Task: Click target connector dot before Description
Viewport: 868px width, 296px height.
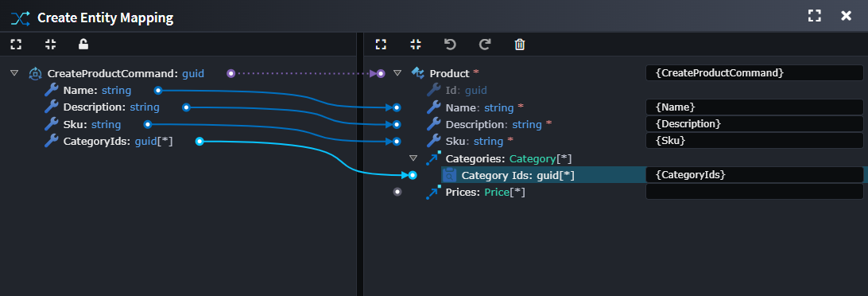Action: (x=397, y=125)
